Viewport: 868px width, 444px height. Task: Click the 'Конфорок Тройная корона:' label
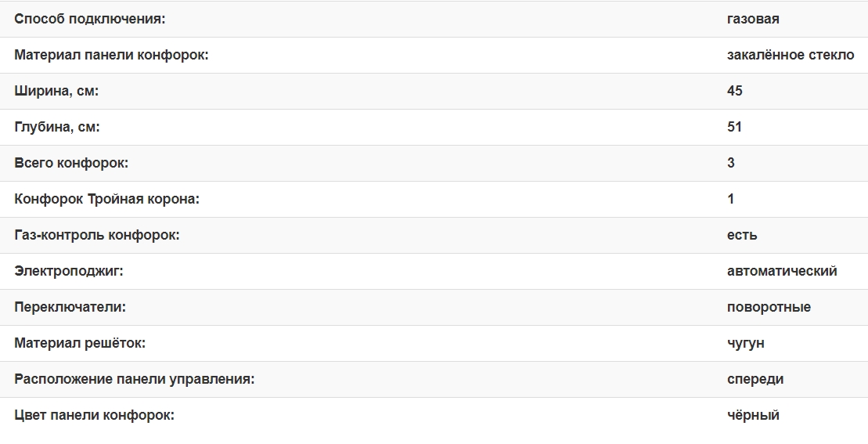(107, 199)
